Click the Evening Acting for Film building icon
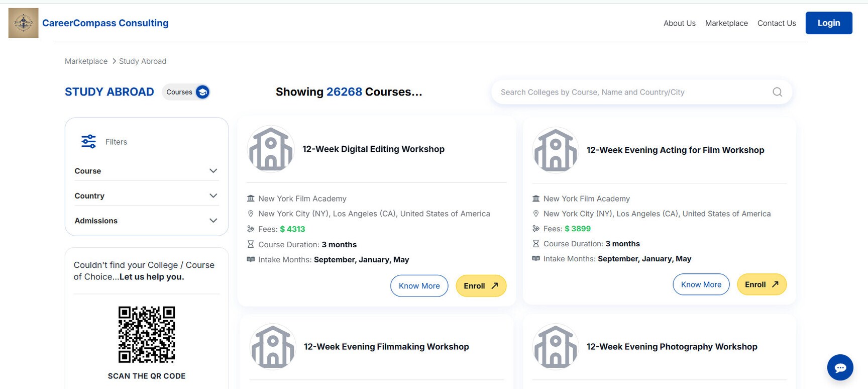This screenshot has height=389, width=868. (556, 150)
